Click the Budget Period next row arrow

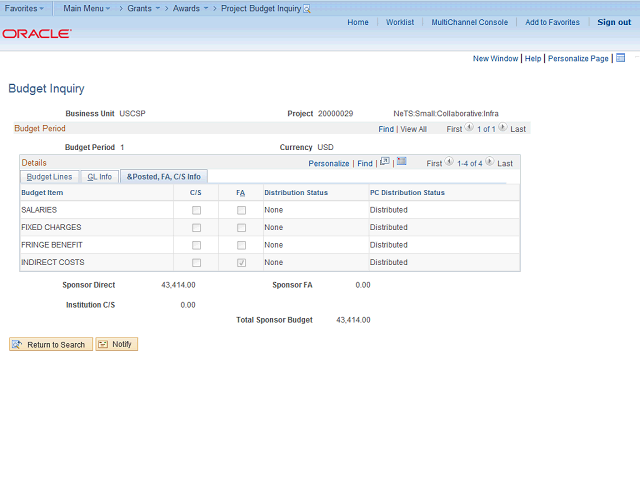click(502, 128)
